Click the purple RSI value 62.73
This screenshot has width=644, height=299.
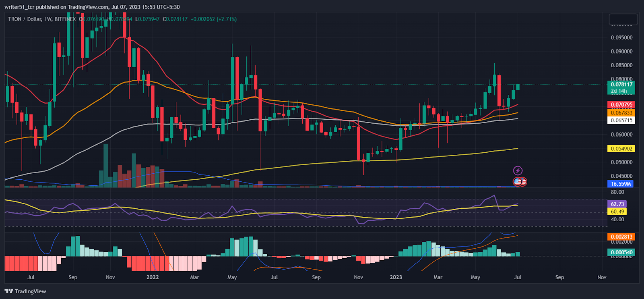tap(617, 204)
